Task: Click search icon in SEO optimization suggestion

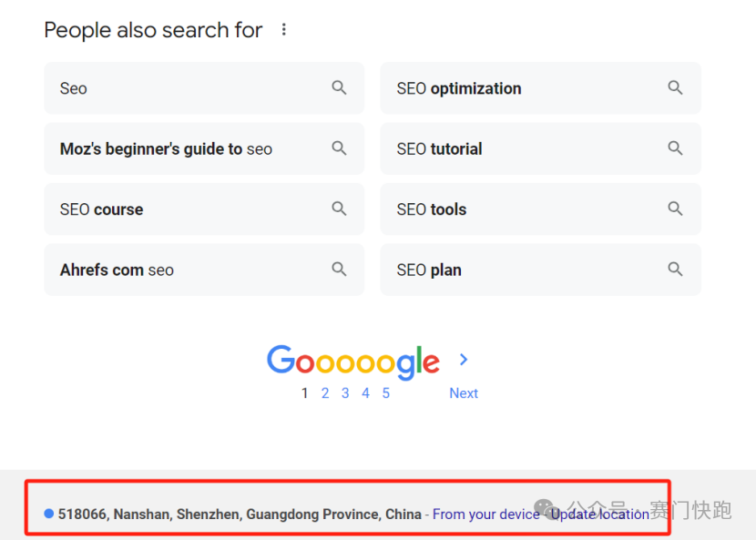Action: click(x=675, y=88)
